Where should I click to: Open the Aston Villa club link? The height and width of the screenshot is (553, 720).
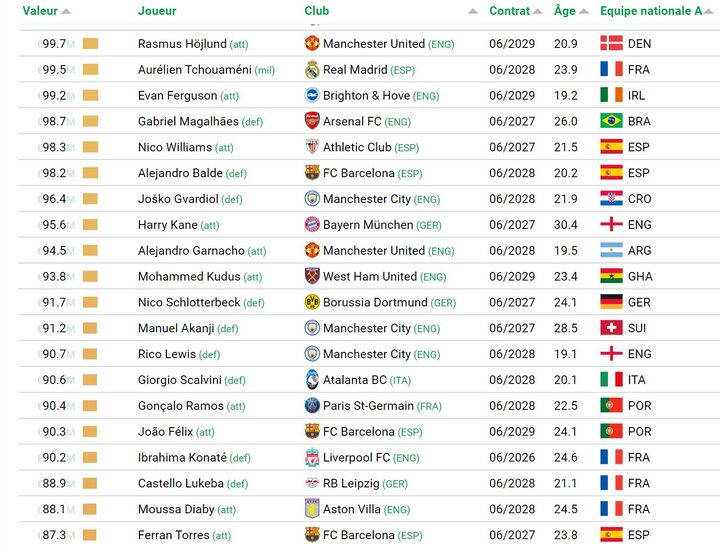pos(352,509)
